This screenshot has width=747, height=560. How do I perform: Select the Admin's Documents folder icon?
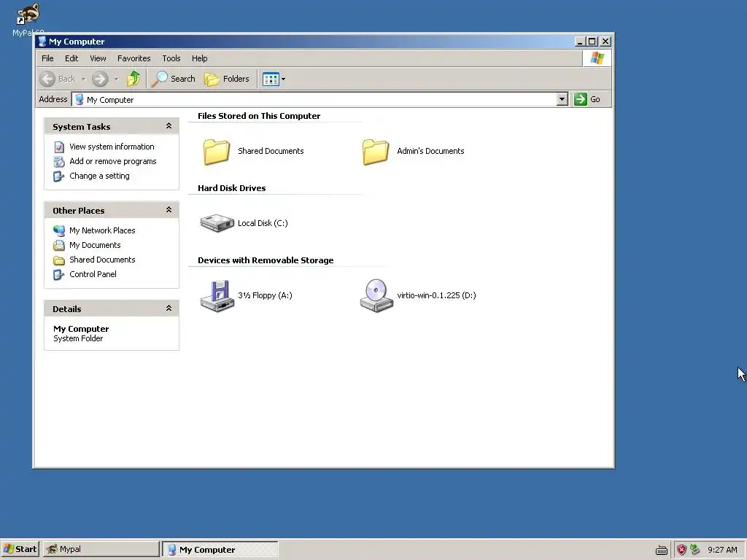pyautogui.click(x=376, y=152)
